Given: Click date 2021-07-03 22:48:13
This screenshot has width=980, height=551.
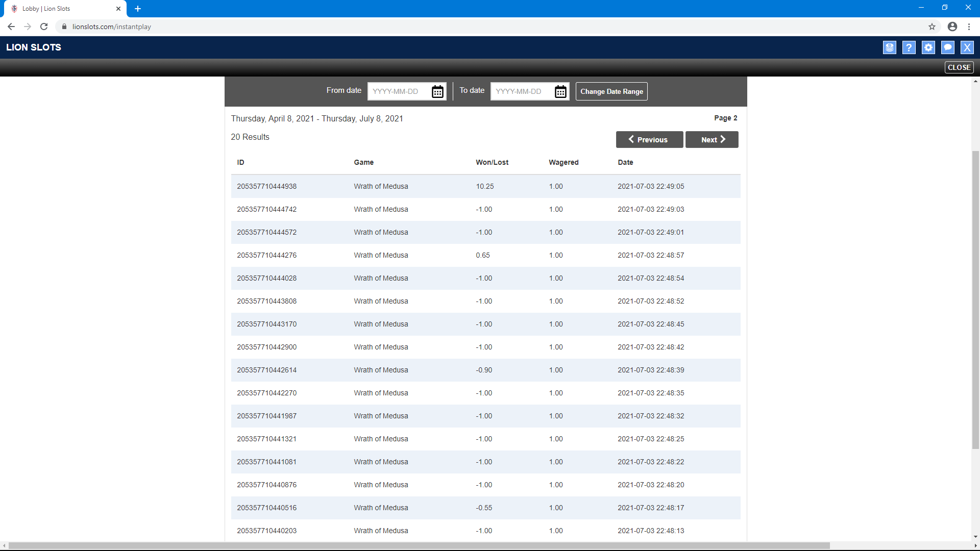Looking at the screenshot, I should [x=651, y=531].
